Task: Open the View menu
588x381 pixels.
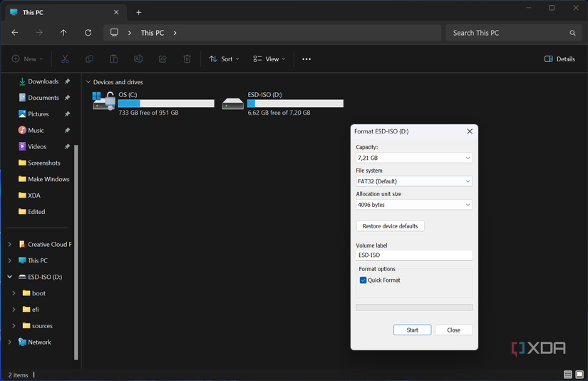Action: 269,59
